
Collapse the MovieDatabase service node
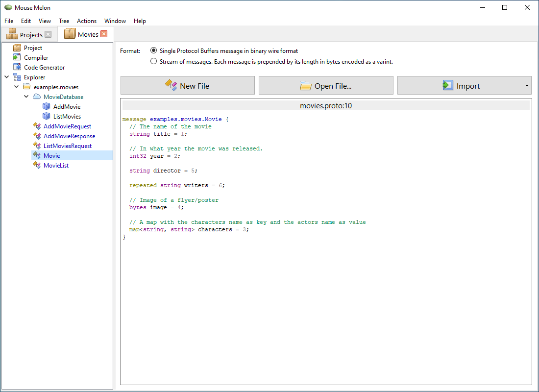click(x=26, y=97)
